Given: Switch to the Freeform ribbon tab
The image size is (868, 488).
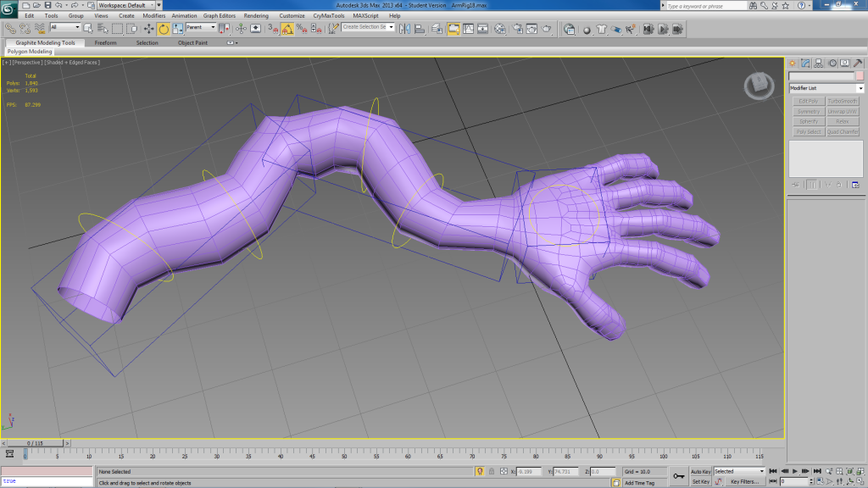Looking at the screenshot, I should tap(106, 42).
